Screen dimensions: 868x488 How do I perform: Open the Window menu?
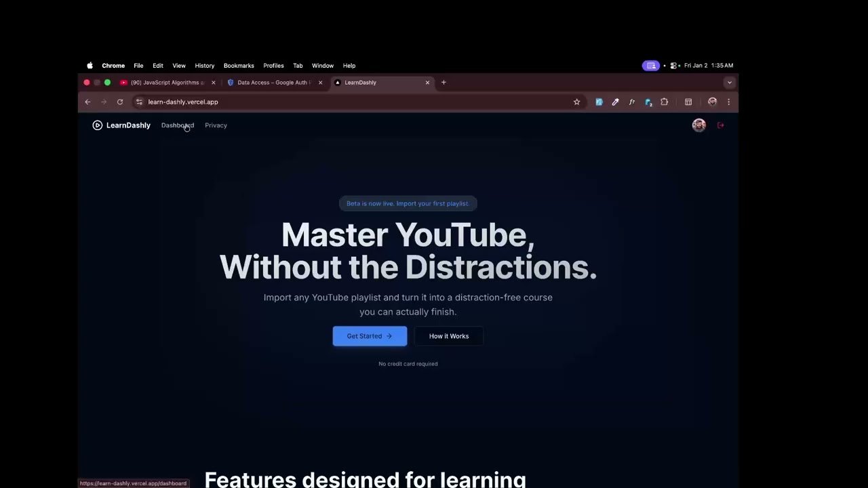323,66
